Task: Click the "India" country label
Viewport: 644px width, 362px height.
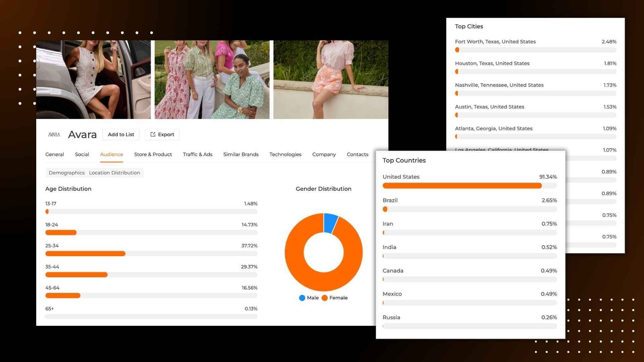Action: pyautogui.click(x=389, y=247)
